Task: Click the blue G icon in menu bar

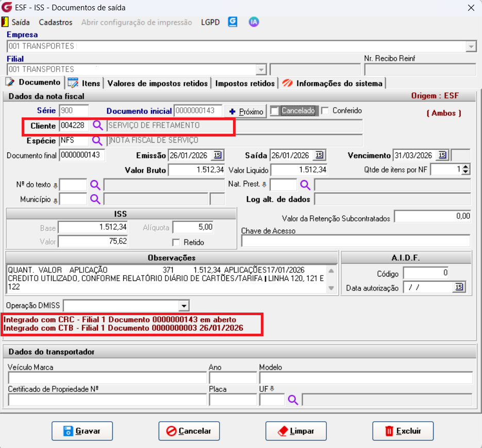Action: point(232,22)
